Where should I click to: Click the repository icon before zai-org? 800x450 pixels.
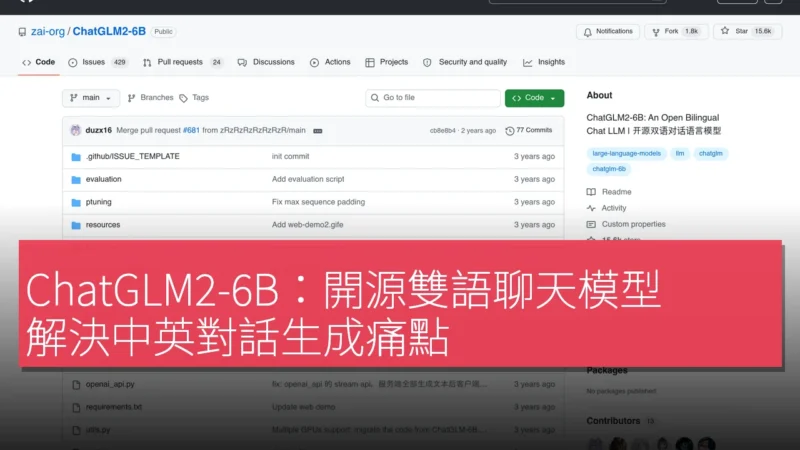(22, 32)
